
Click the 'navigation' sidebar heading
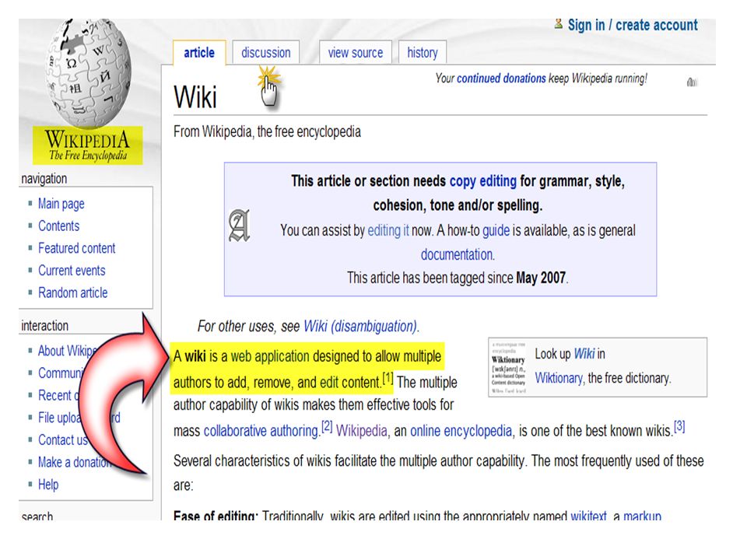click(44, 179)
